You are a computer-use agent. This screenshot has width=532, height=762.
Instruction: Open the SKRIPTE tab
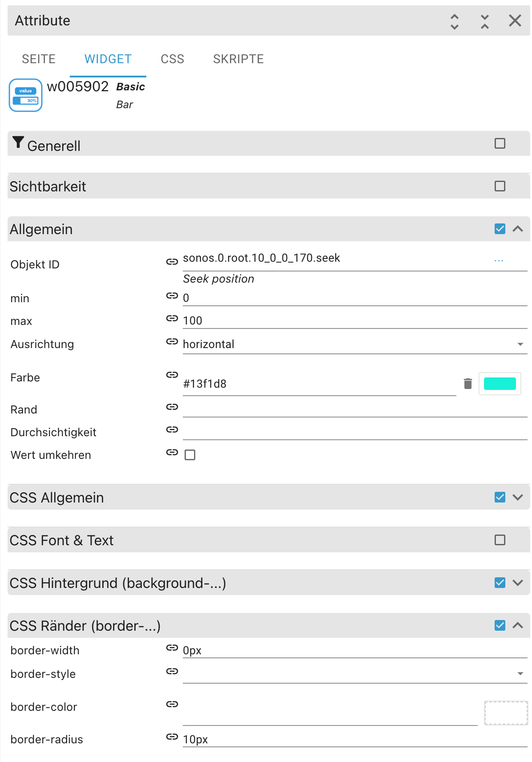(x=238, y=59)
